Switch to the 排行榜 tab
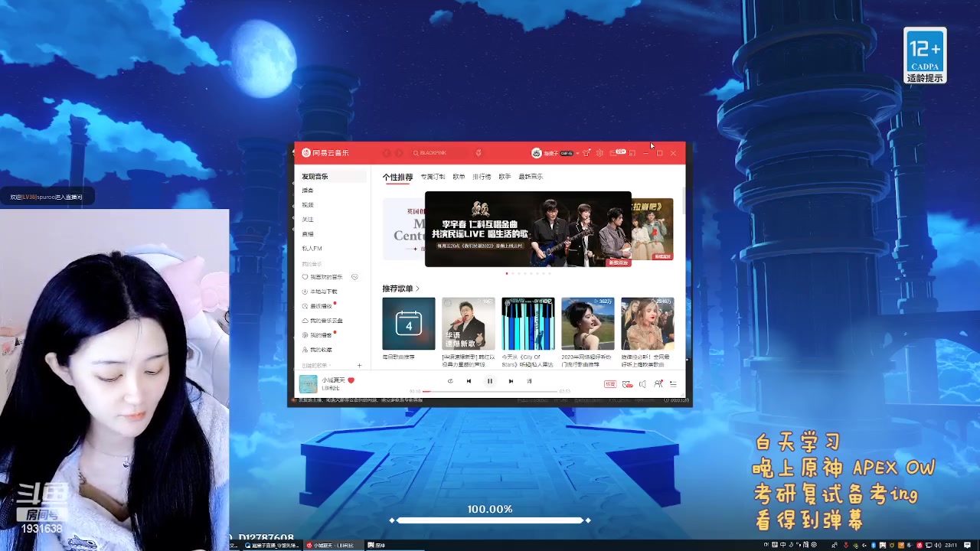 tap(482, 177)
